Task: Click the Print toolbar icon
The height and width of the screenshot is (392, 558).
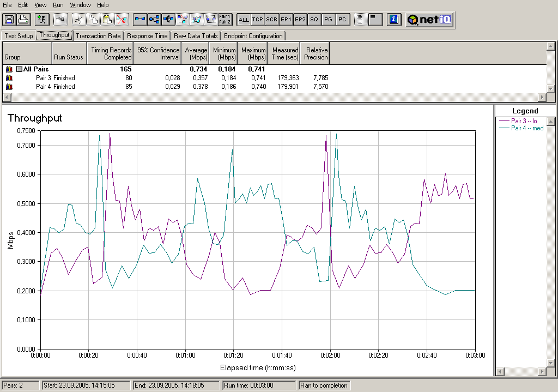Action: (x=23, y=20)
